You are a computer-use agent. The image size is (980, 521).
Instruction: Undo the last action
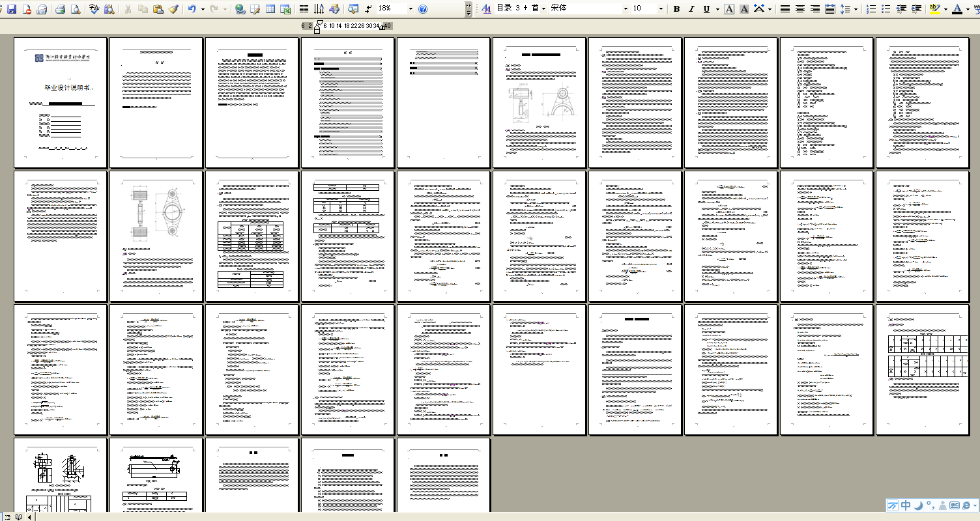point(192,9)
